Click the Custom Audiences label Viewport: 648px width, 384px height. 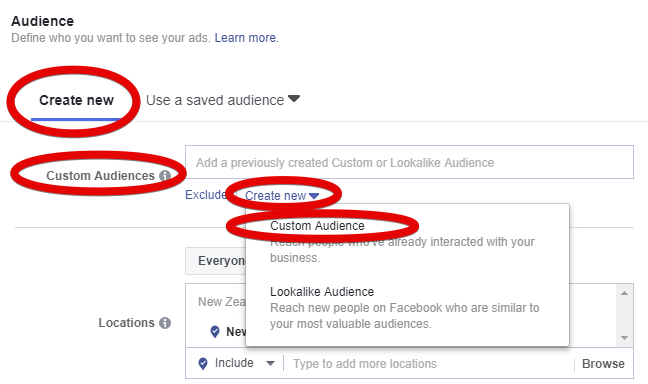100,176
